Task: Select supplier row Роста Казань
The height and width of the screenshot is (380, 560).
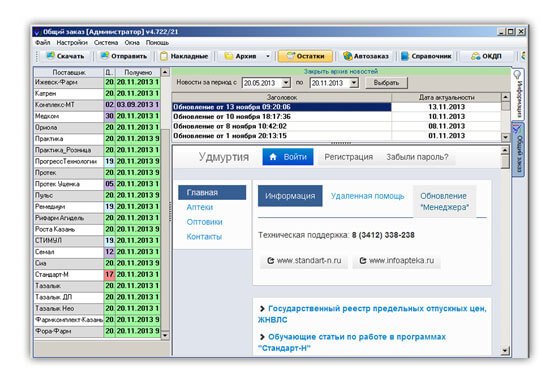Action: tap(97, 229)
